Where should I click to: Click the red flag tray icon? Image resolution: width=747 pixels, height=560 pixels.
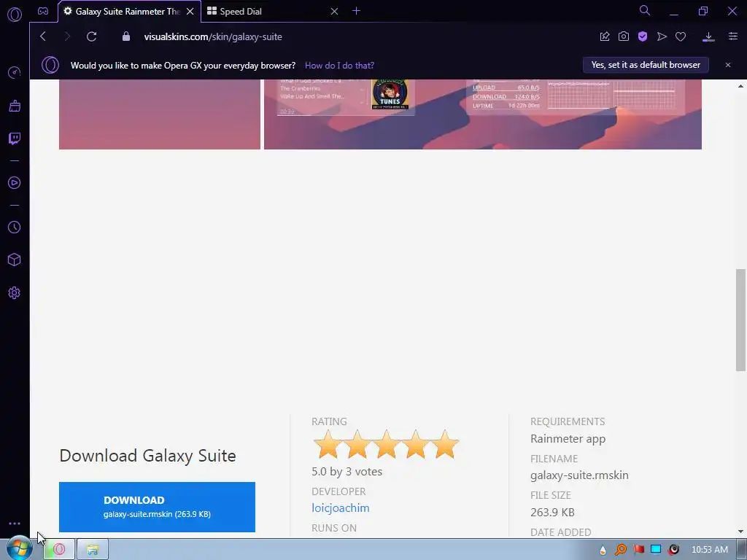[638, 550]
